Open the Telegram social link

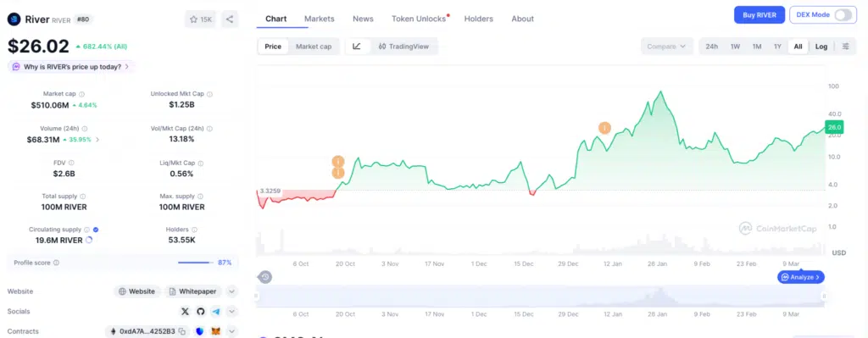[215, 312]
